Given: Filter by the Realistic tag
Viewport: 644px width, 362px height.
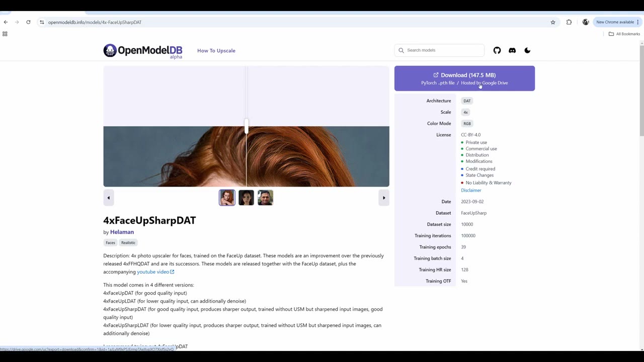Looking at the screenshot, I should click(x=128, y=242).
